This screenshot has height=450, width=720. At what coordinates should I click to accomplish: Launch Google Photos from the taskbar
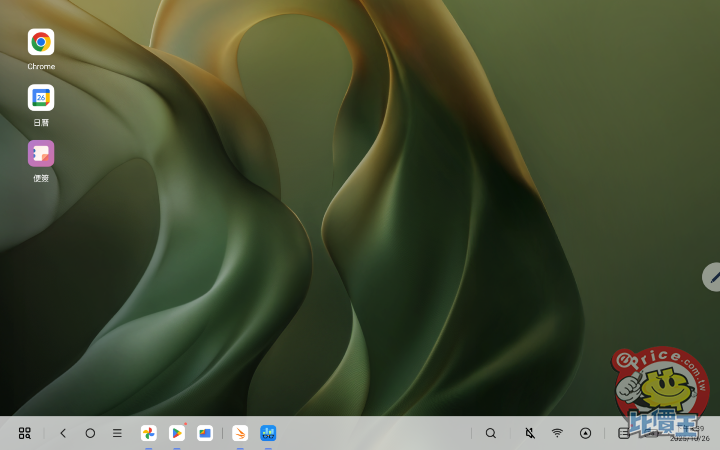[148, 433]
